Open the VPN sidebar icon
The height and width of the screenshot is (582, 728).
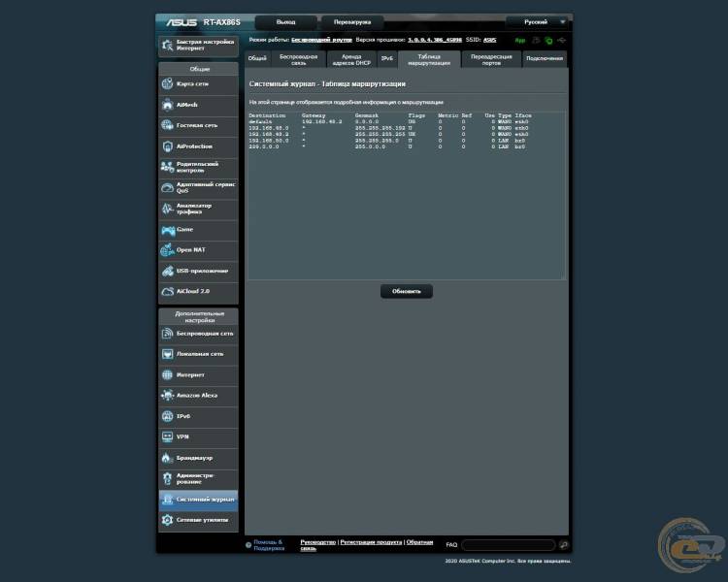tap(167, 436)
